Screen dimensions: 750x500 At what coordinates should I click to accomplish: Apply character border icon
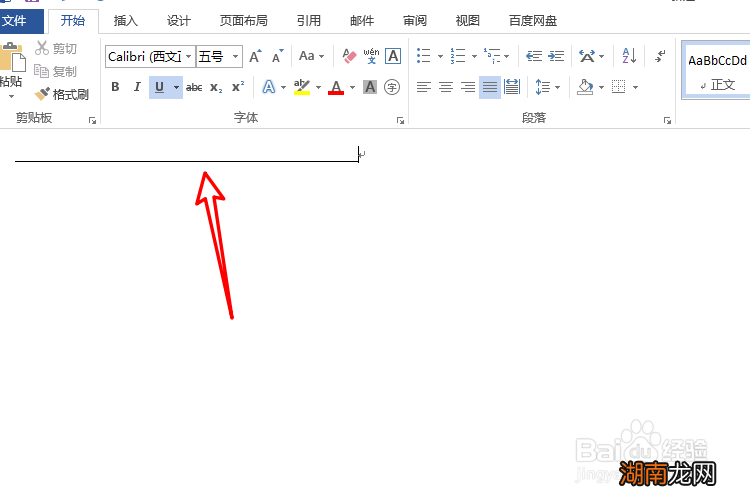(393, 56)
